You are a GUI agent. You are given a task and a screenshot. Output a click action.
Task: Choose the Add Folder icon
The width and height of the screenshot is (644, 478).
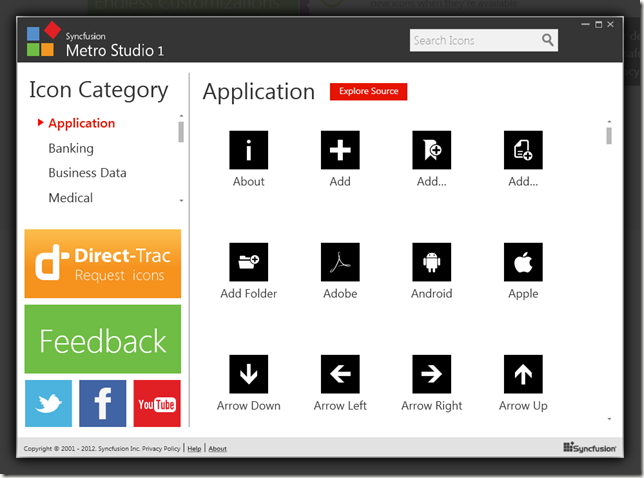point(248,262)
